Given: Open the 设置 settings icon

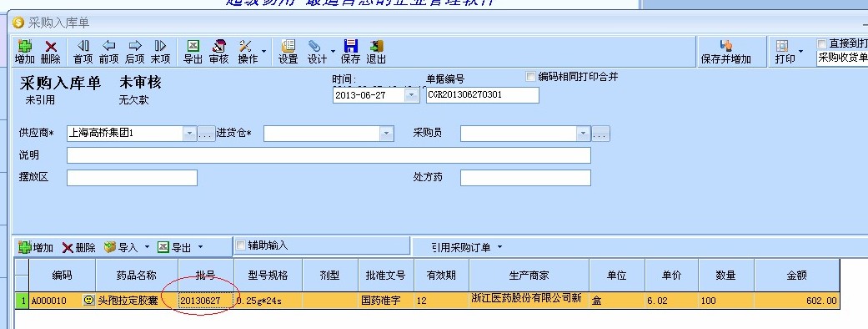Looking at the screenshot, I should click(x=288, y=45).
